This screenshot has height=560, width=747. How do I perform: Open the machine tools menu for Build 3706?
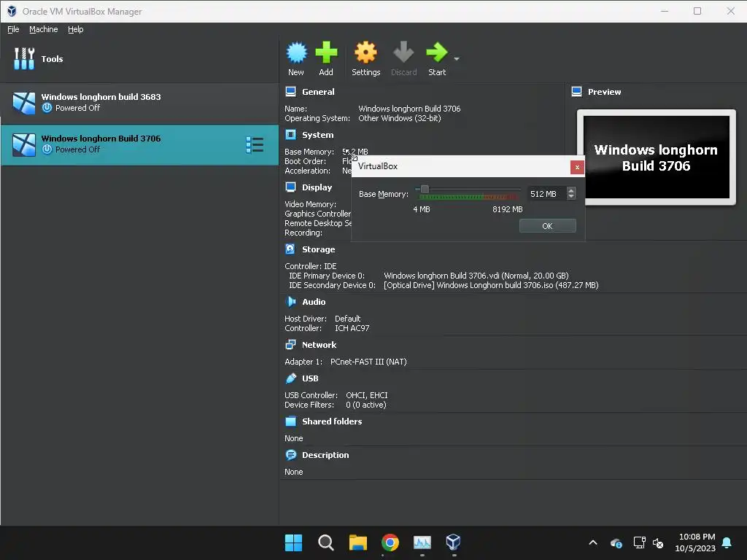255,145
